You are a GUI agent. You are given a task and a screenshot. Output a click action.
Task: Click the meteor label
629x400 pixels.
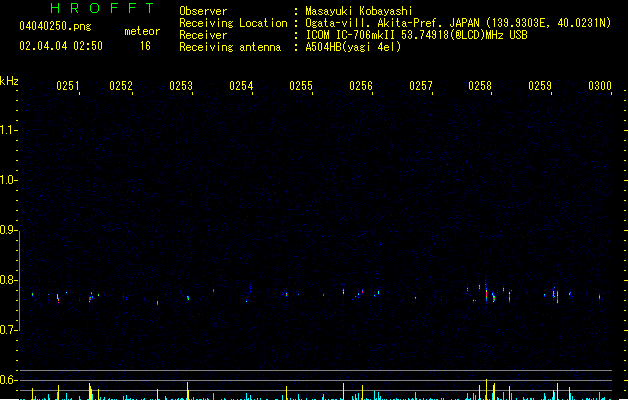142,31
